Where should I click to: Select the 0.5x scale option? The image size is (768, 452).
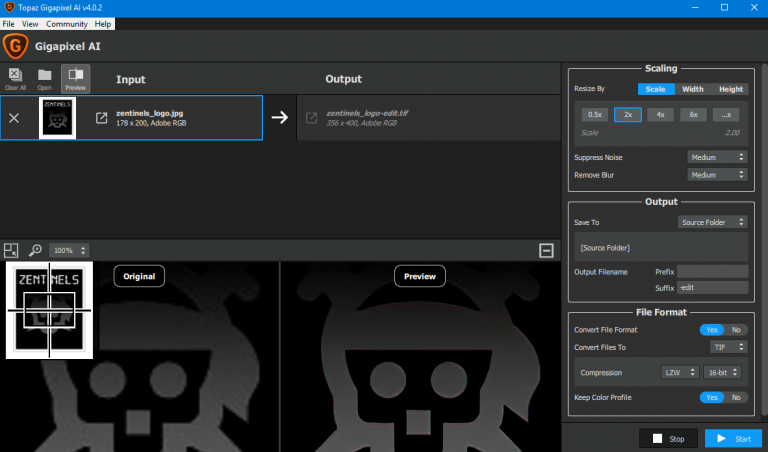pos(595,115)
